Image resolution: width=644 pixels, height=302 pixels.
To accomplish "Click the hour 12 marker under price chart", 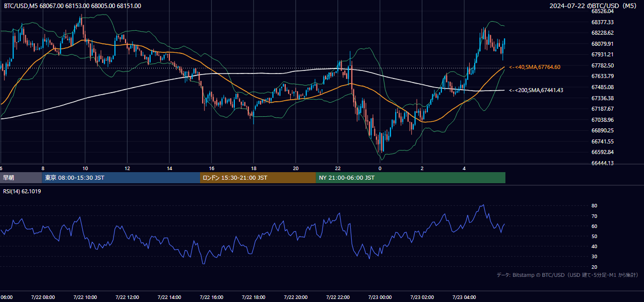I will (x=127, y=169).
